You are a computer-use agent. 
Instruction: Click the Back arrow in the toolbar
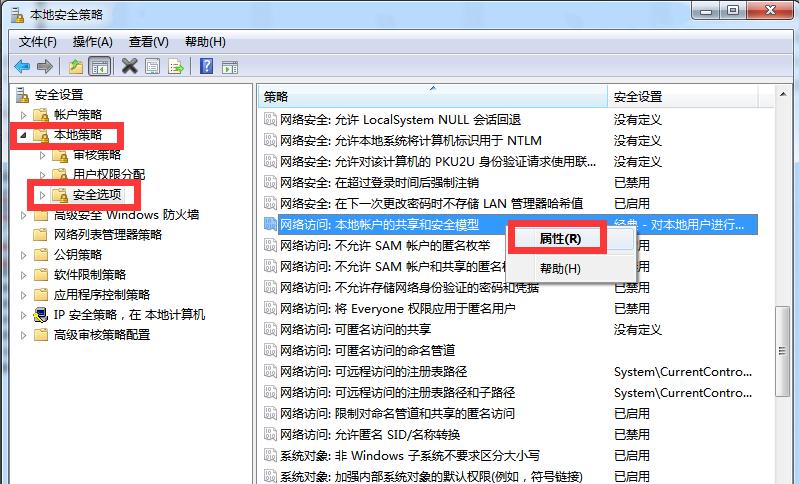pyautogui.click(x=21, y=66)
